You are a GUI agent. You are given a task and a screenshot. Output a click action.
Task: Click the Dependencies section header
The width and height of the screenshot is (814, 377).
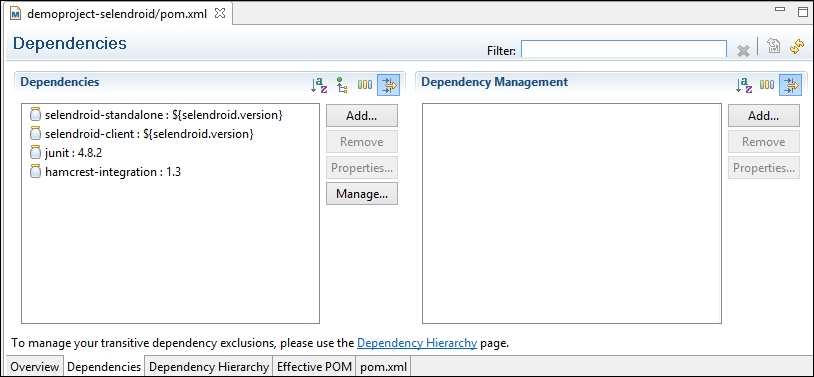tap(60, 82)
